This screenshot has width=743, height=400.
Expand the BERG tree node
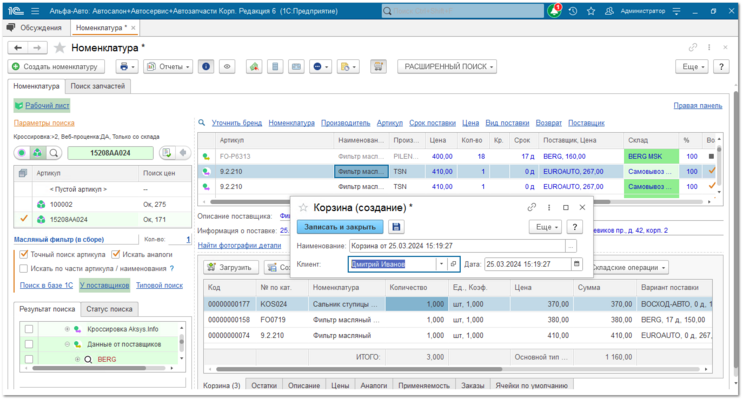(x=77, y=359)
